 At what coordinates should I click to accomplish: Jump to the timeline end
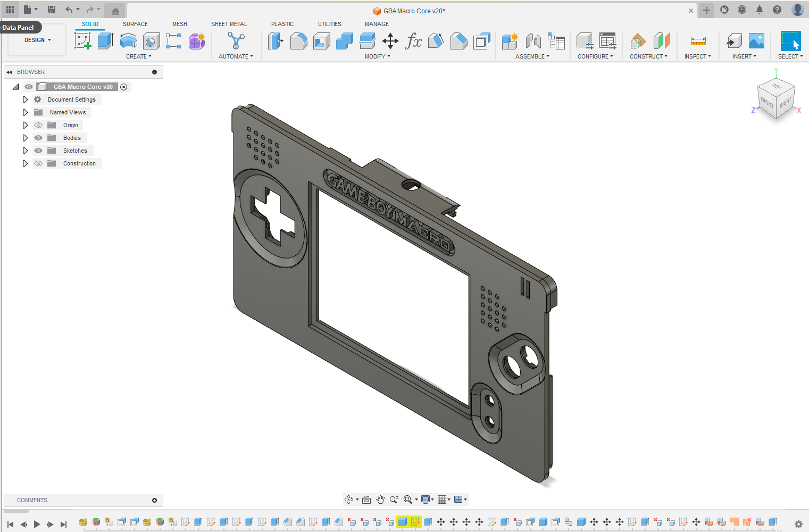pos(63,524)
